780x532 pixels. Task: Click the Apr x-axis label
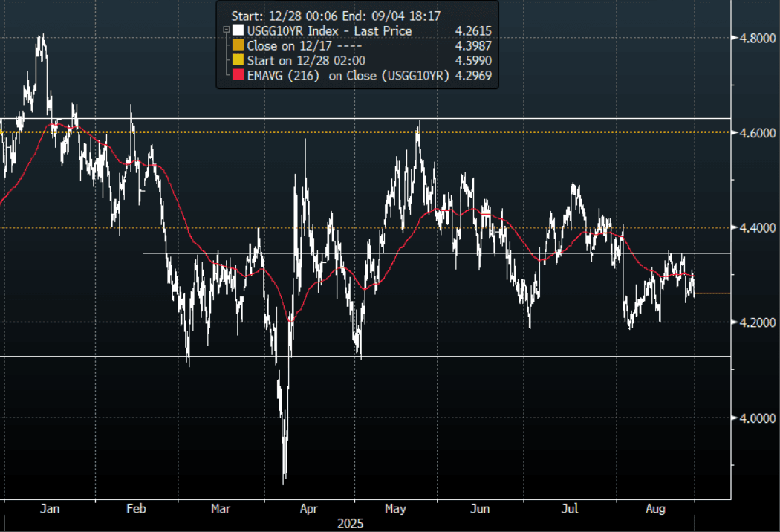tap(309, 509)
